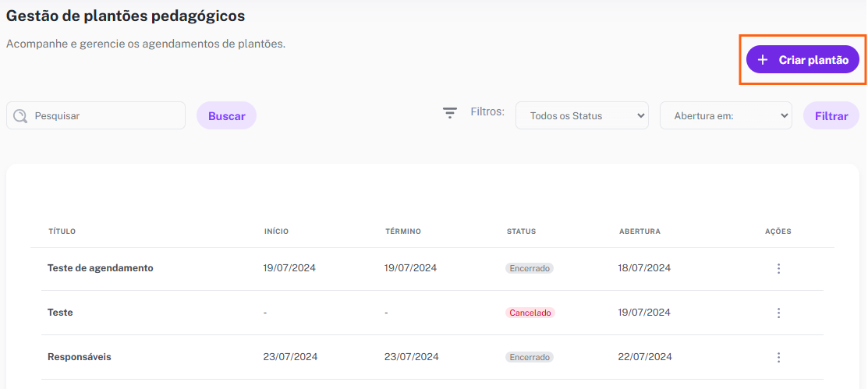Select the Cancelado status badge
Screen dimensions: 868x389
530,313
